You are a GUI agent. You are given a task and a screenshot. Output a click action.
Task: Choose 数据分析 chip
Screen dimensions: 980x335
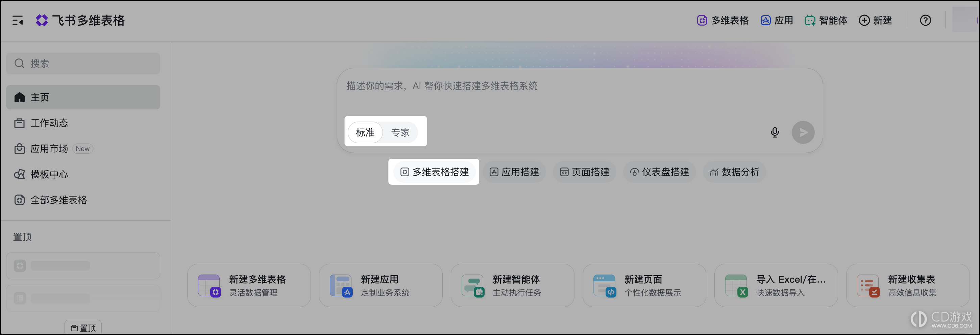(x=735, y=172)
